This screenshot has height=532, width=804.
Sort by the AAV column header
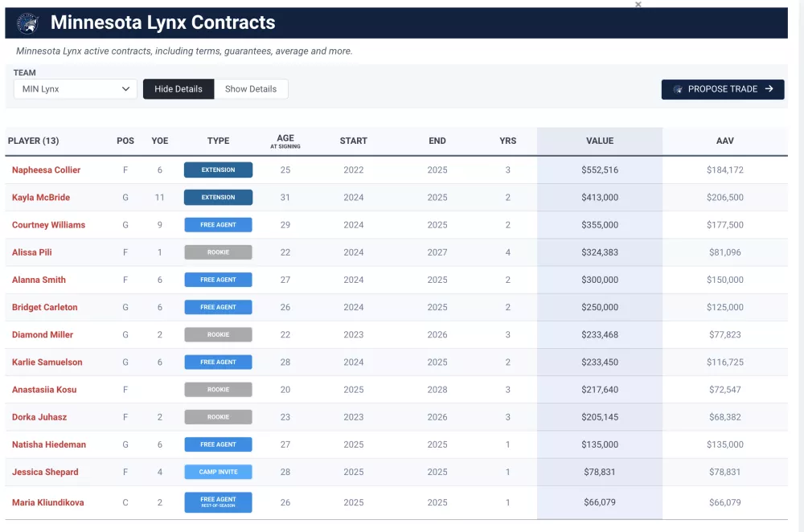[724, 141]
